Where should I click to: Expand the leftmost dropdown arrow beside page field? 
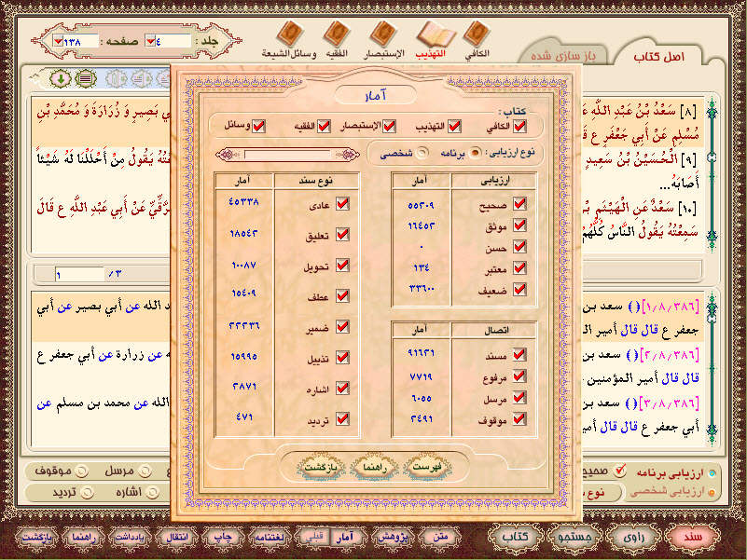(x=58, y=41)
